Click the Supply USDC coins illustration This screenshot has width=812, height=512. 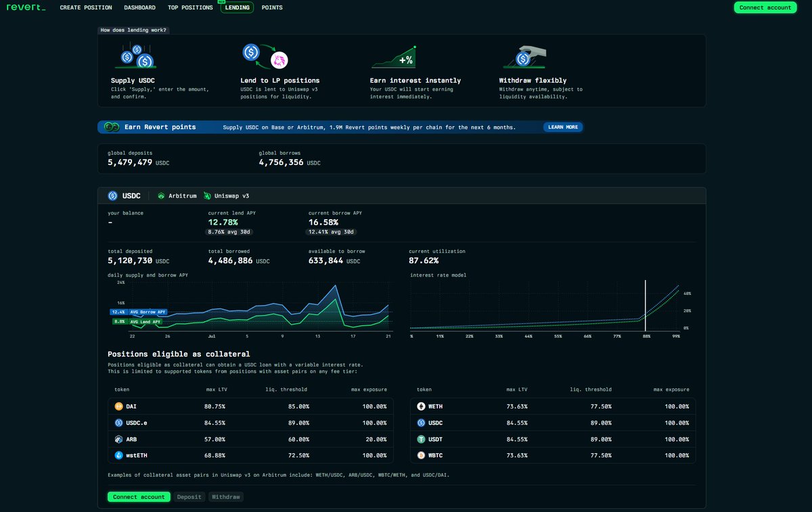(x=136, y=57)
